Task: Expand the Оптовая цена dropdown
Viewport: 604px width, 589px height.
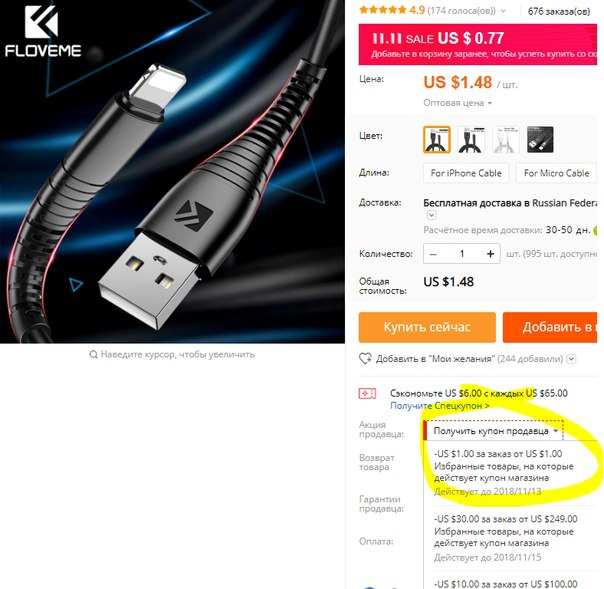Action: click(458, 103)
